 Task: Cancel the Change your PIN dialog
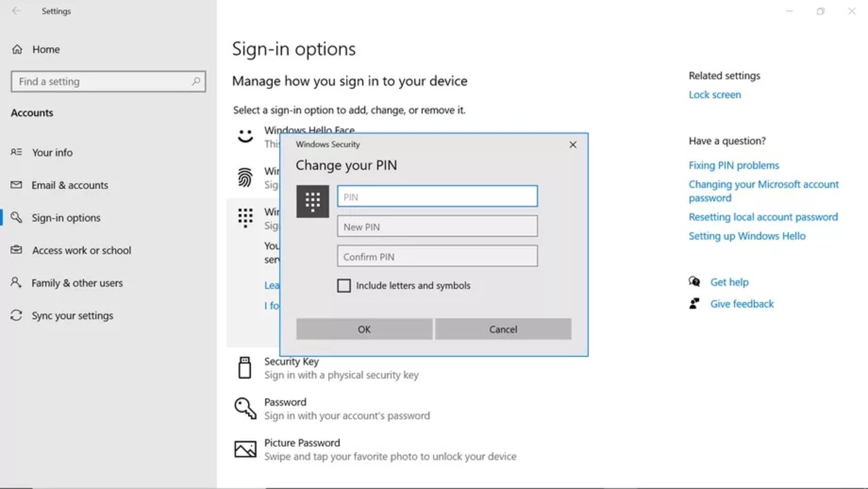tap(503, 329)
